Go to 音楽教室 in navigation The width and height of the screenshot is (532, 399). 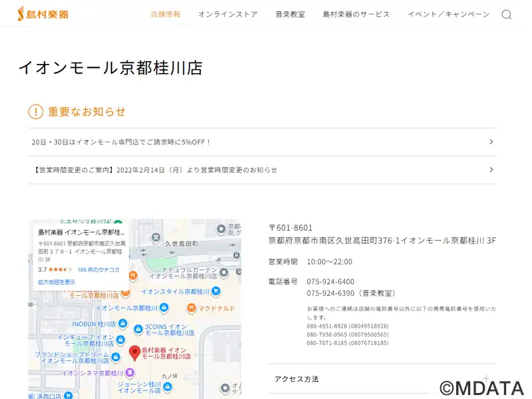pos(290,15)
